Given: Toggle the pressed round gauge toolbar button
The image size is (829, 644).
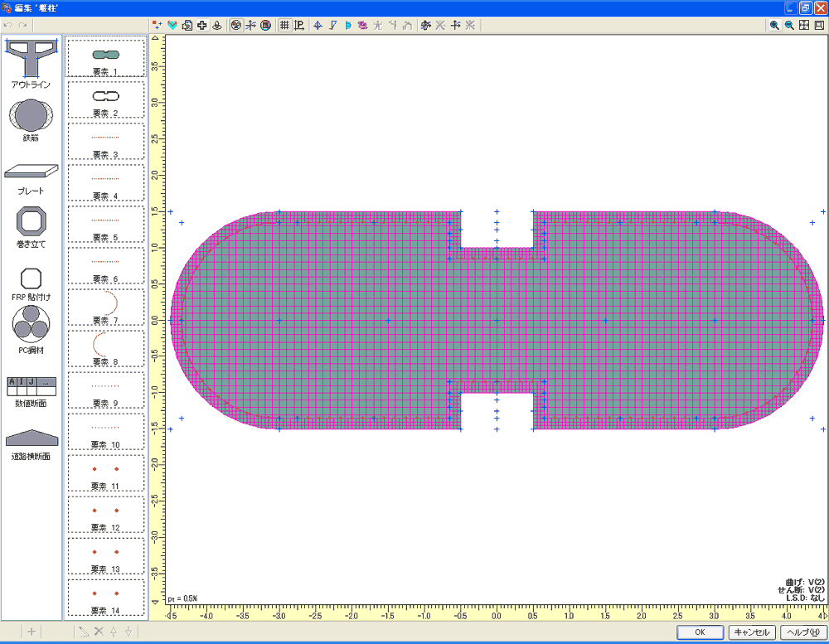Looking at the screenshot, I should 236,25.
